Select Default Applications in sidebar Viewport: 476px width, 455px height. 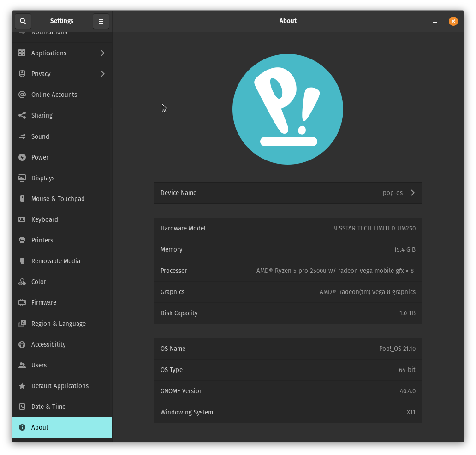point(62,386)
